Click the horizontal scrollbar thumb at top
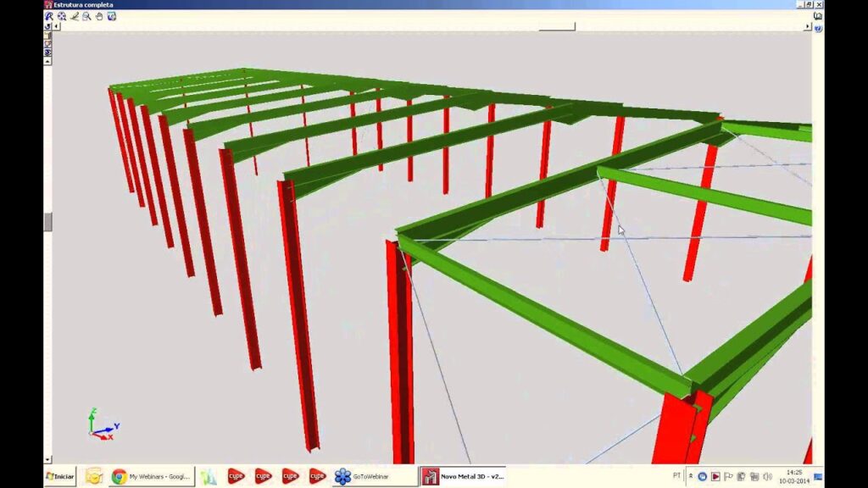The width and height of the screenshot is (868, 488). point(557,26)
